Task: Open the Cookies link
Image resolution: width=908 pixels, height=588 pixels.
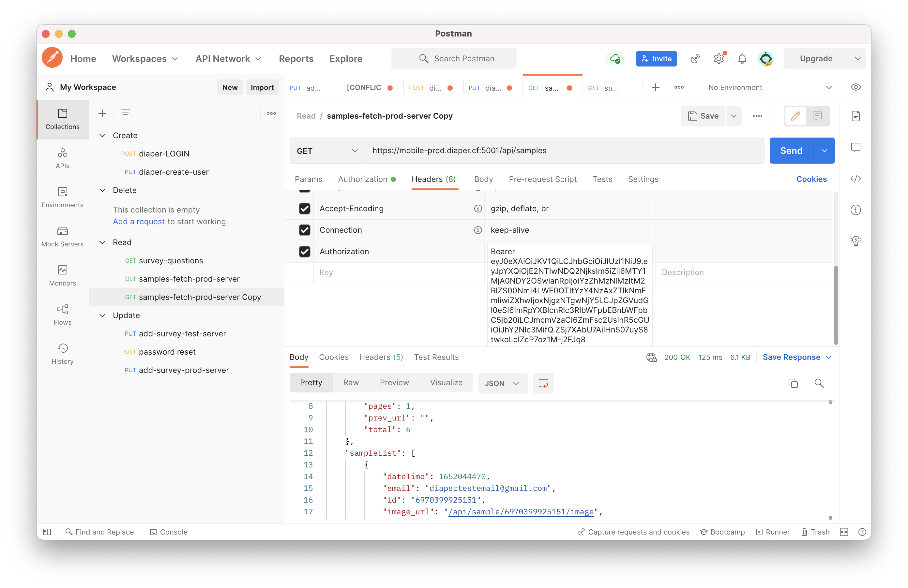Action: (x=811, y=179)
